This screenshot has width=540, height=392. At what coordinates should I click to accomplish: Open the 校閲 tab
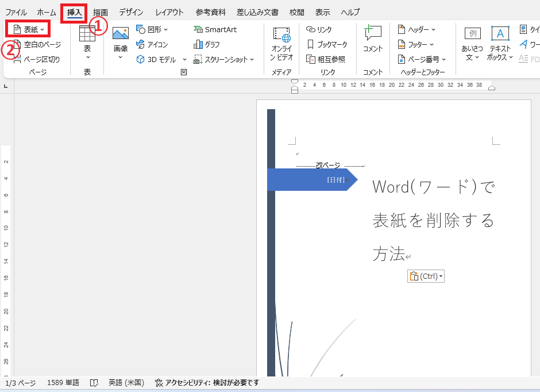297,13
